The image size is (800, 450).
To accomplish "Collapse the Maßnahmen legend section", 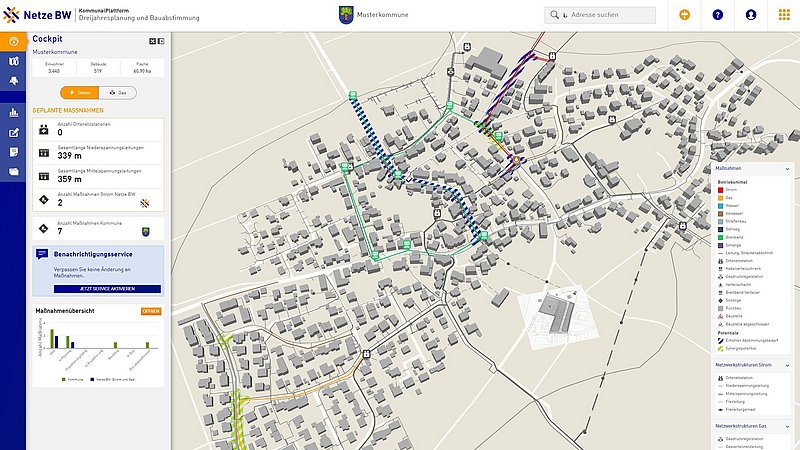I will pyautogui.click(x=786, y=170).
